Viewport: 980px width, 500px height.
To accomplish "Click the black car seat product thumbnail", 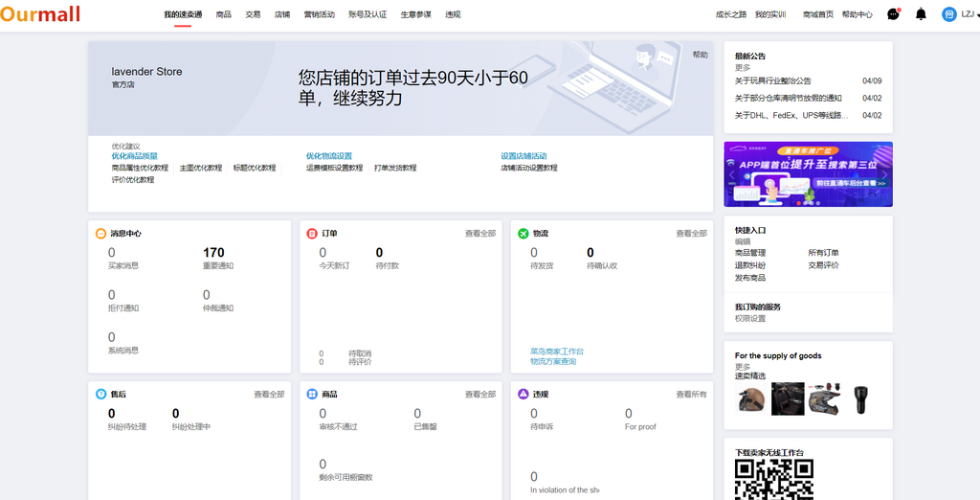I will [x=788, y=398].
